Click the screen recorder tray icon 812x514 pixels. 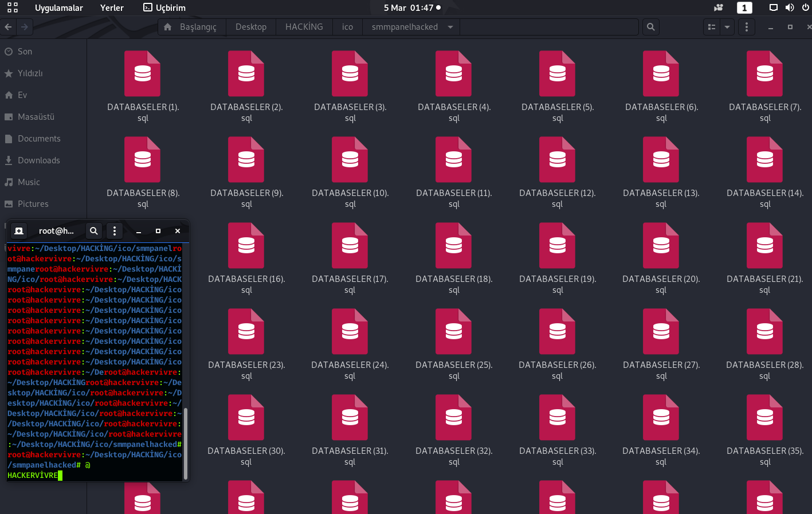pos(719,7)
